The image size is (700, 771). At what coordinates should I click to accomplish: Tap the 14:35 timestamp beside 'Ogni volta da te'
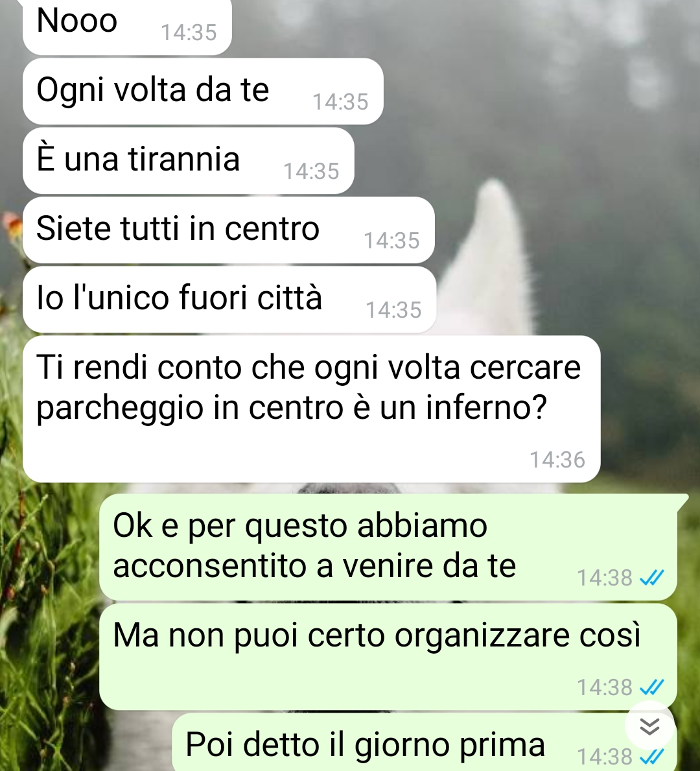pyautogui.click(x=341, y=102)
